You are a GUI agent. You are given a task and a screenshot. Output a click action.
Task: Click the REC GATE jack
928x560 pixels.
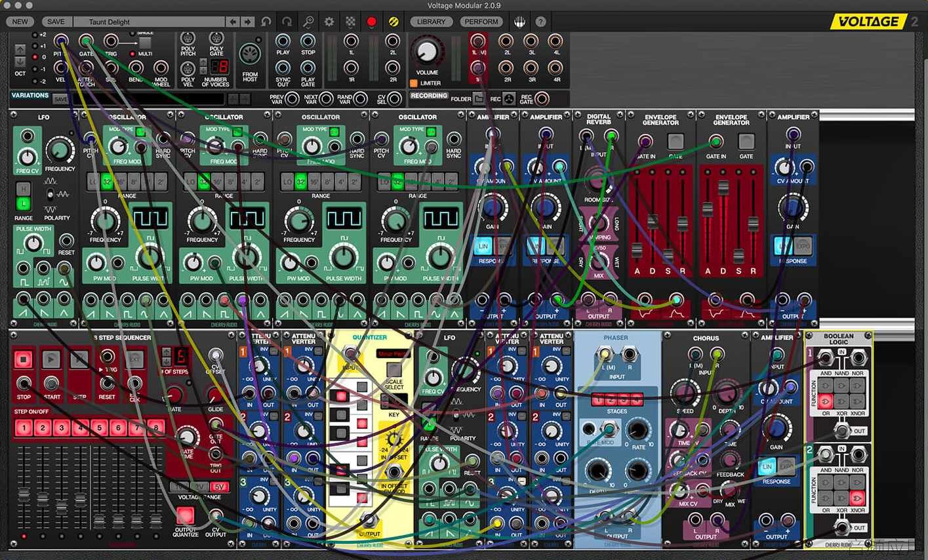pos(542,99)
